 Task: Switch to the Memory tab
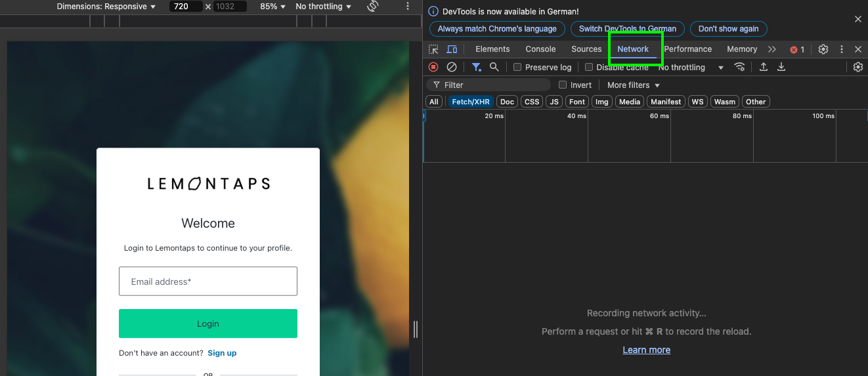[742, 49]
